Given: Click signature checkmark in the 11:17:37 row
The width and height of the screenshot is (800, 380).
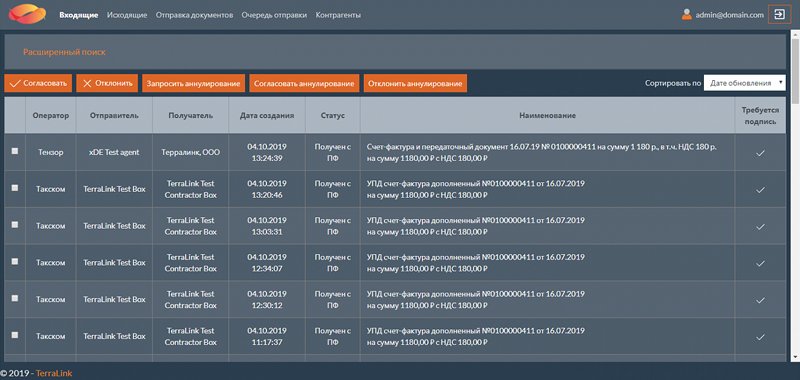Looking at the screenshot, I should click(760, 337).
